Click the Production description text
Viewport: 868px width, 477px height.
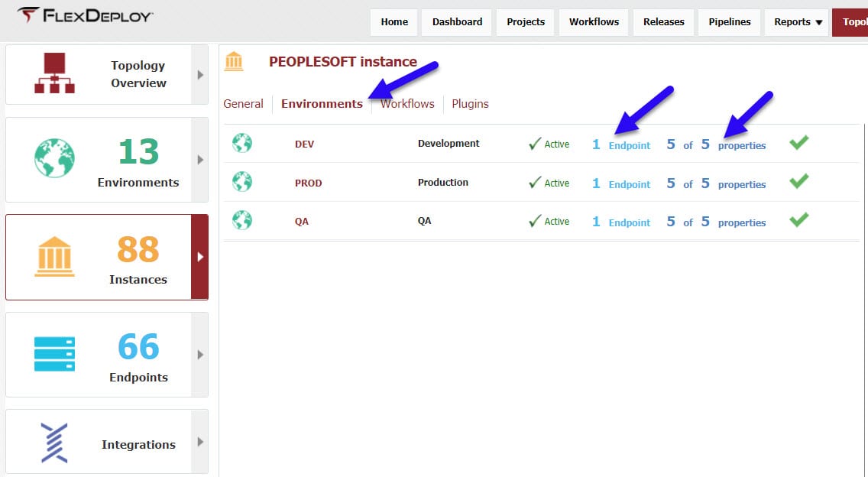(x=443, y=182)
